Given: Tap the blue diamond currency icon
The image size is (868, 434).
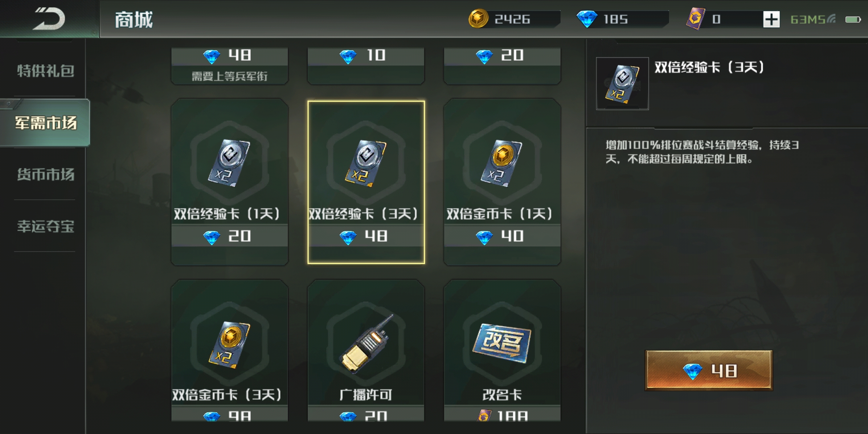Looking at the screenshot, I should (587, 19).
